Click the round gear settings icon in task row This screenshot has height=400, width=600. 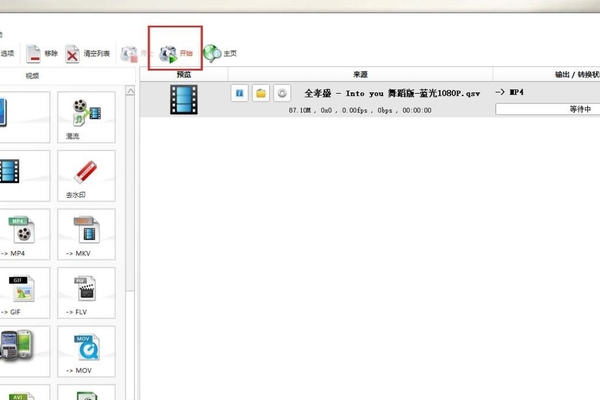(x=282, y=93)
